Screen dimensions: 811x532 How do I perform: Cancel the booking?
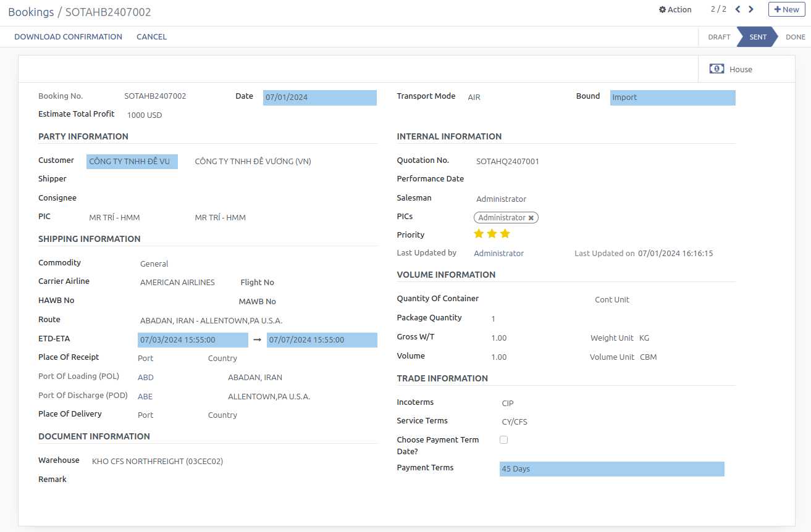[x=151, y=37]
